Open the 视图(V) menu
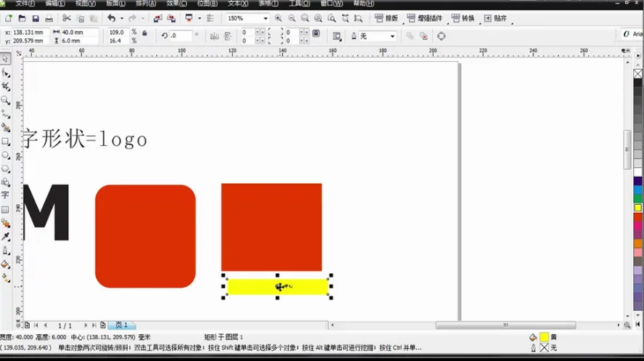The image size is (644, 361). pos(86,4)
